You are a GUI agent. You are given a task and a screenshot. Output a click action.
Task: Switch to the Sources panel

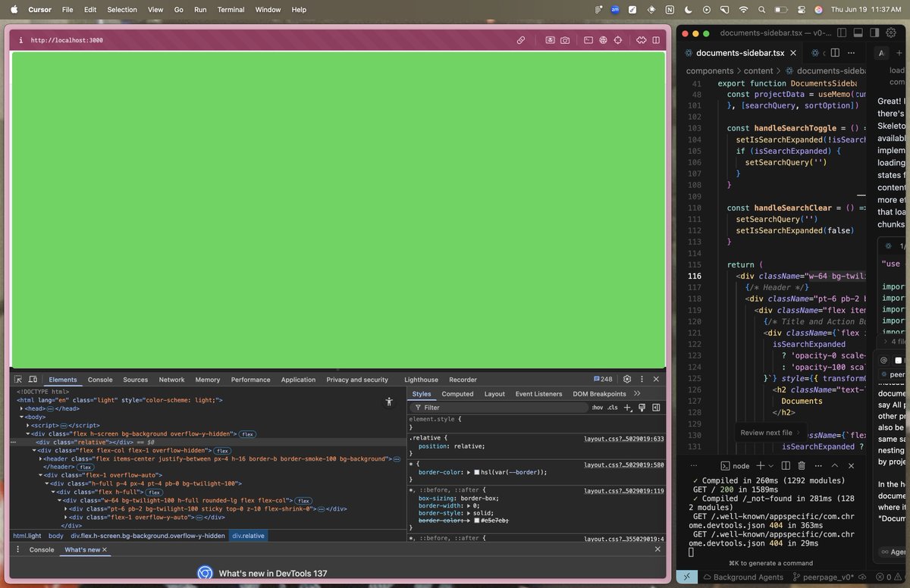[x=136, y=380]
